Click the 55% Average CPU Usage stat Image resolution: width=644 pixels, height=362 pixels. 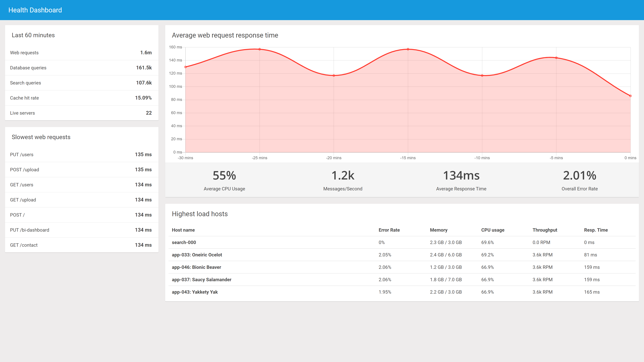(x=224, y=180)
